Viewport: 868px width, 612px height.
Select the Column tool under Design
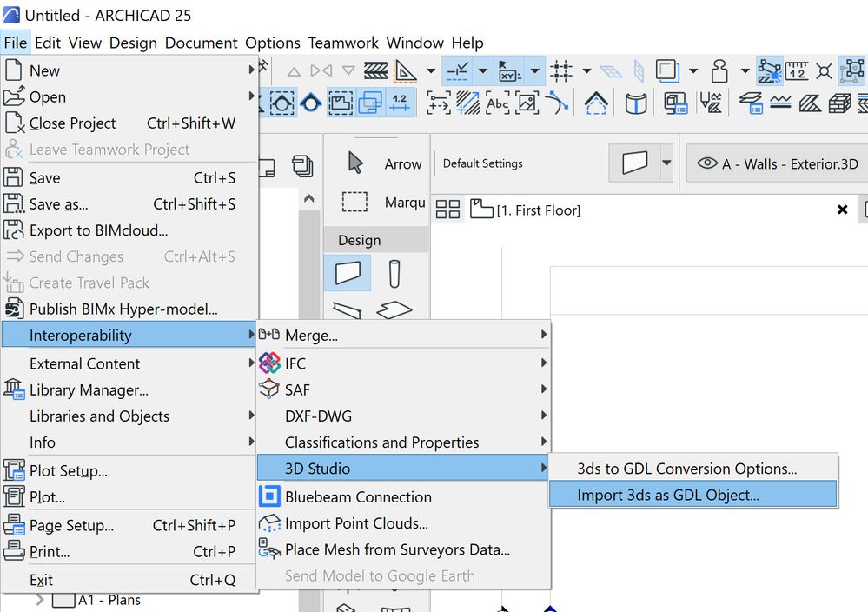click(x=394, y=274)
